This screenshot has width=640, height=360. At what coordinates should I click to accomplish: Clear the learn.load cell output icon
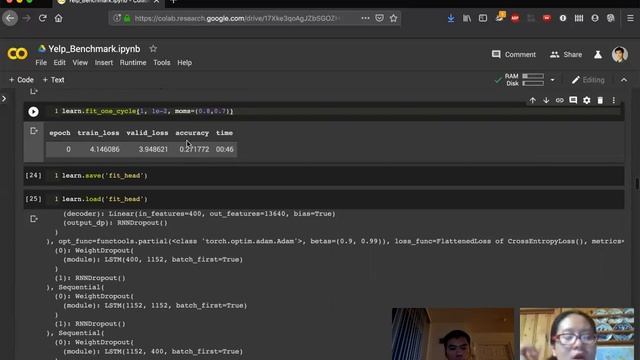[x=34, y=219]
